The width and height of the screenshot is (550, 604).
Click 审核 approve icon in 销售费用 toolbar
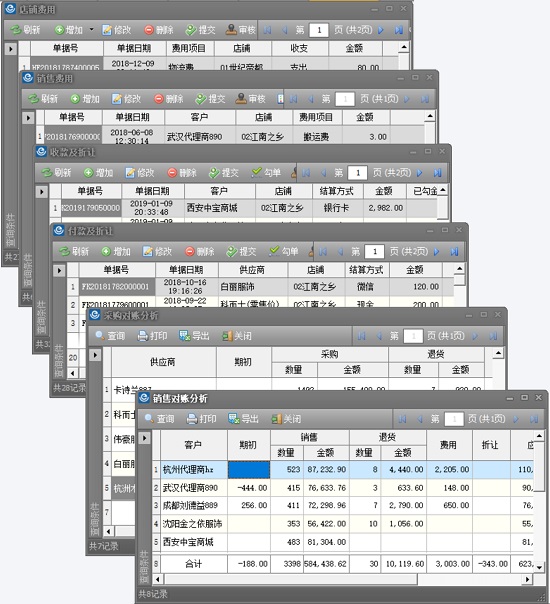(x=241, y=99)
